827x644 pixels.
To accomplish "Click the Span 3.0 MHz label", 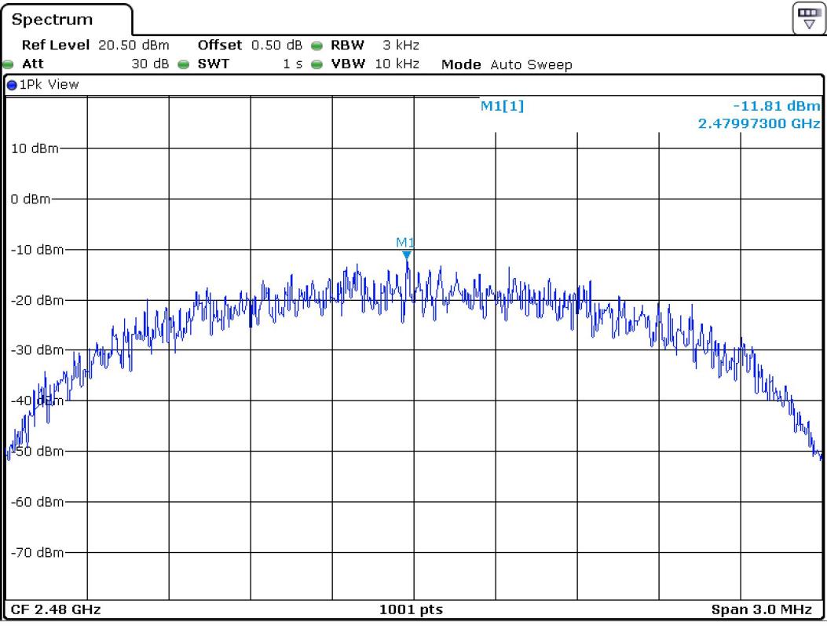I will tap(762, 609).
